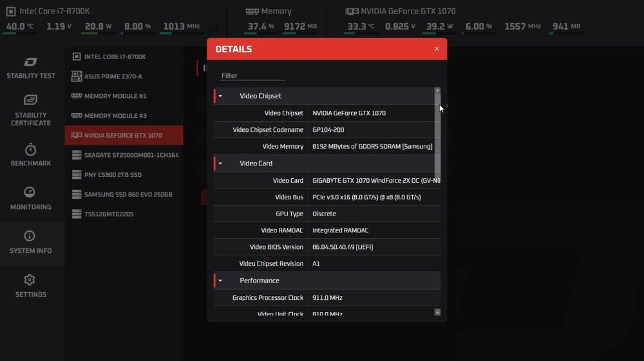This screenshot has width=644, height=361.
Task: Select PNY CS900 2TB SSD entry
Action: coord(124,175)
